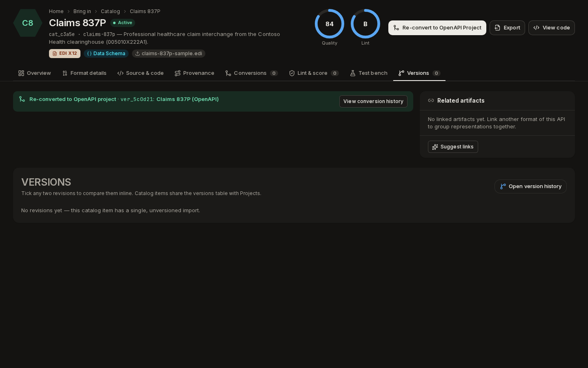Click the Test bench flask icon
Screen dimensions: 588x368
pos(353,73)
